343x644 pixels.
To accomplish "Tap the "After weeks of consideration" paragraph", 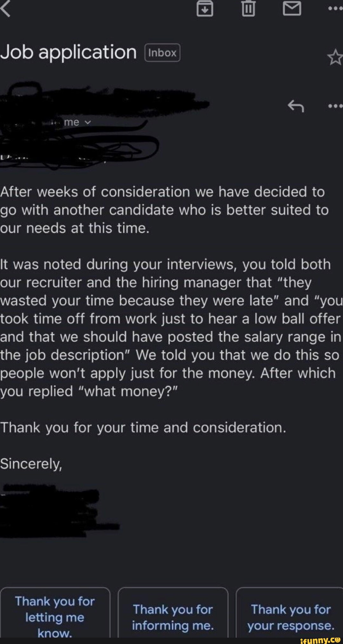I will [x=164, y=210].
